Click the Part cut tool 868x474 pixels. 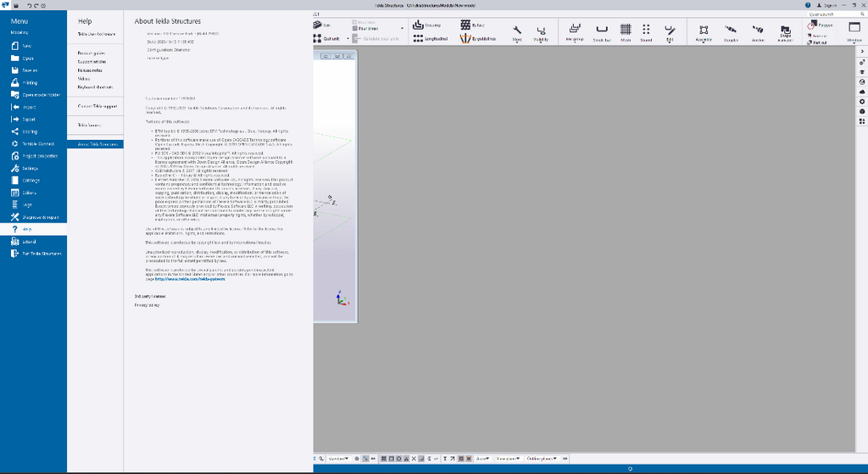pos(817,42)
